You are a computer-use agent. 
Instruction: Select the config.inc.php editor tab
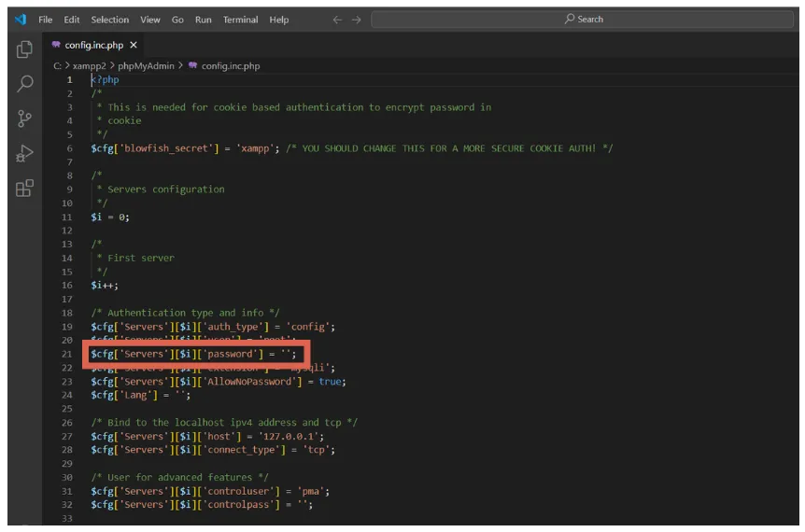point(94,45)
